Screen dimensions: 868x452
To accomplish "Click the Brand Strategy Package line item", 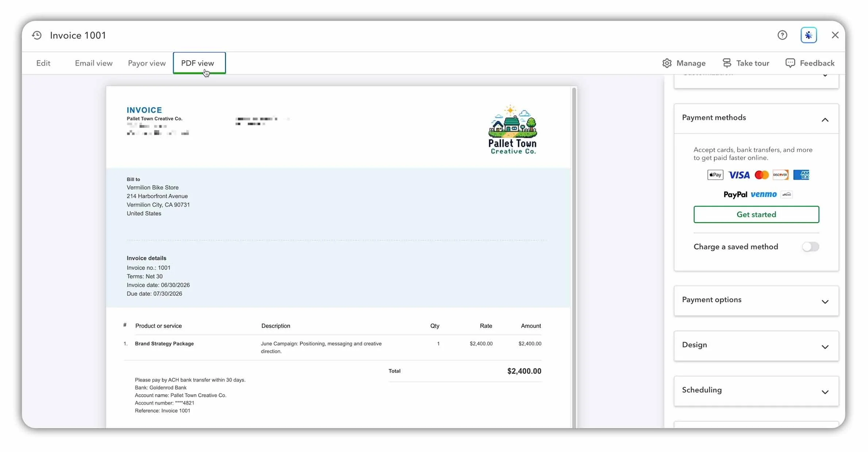I will [x=164, y=344].
